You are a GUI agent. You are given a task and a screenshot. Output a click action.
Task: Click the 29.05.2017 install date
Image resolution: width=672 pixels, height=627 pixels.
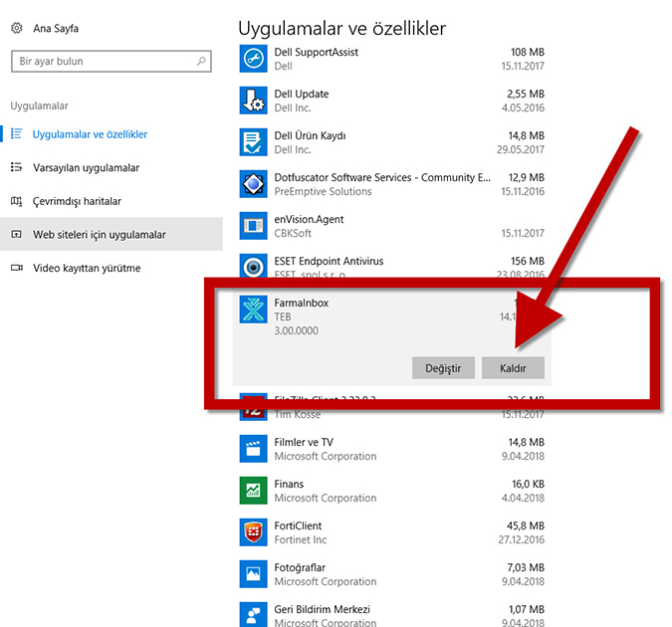click(521, 149)
